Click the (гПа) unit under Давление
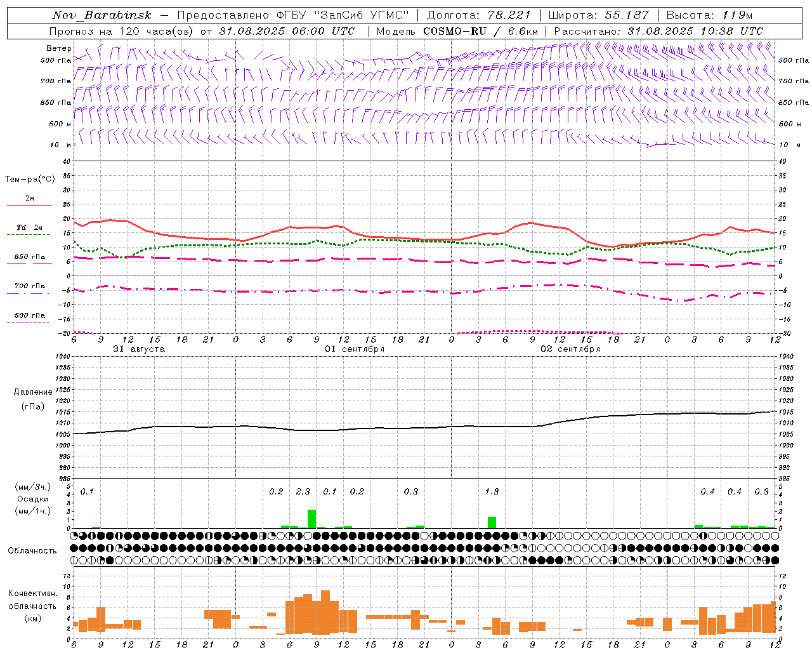Screen dimensions: 812x650 pyautogui.click(x=33, y=407)
